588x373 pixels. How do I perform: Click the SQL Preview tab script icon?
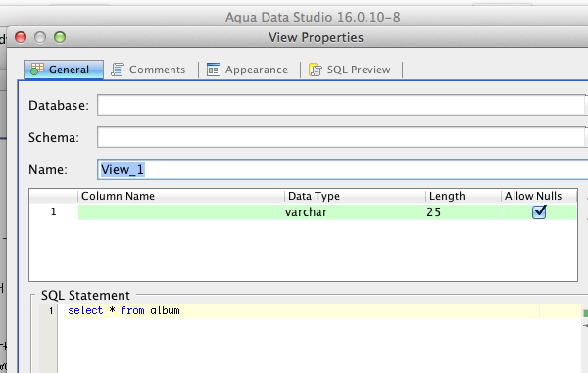(316, 70)
